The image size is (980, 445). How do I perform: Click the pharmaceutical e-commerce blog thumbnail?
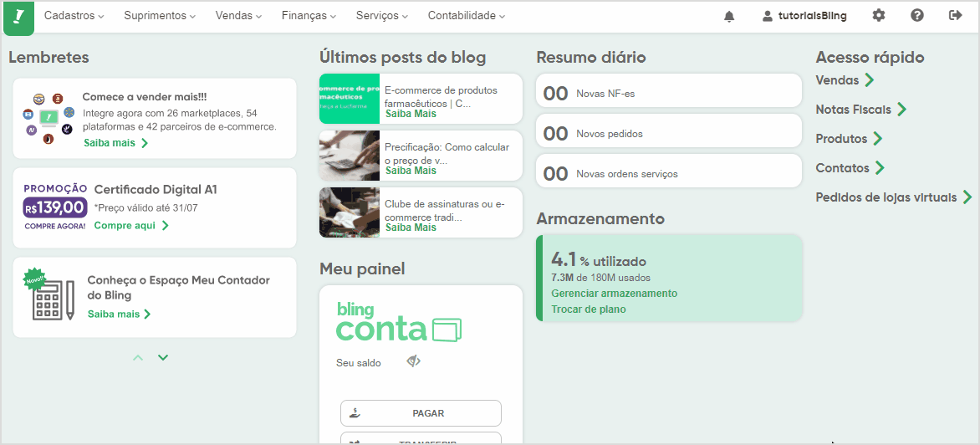[x=350, y=99]
